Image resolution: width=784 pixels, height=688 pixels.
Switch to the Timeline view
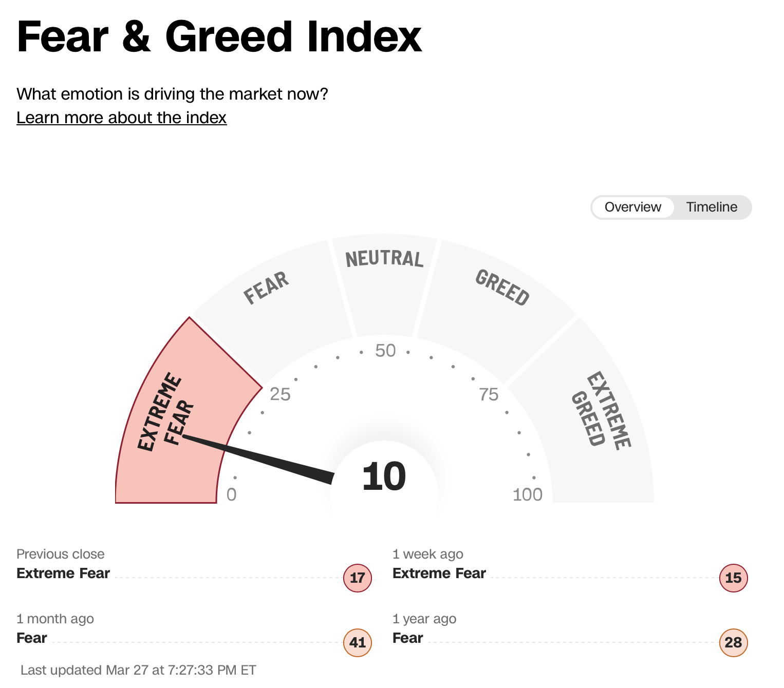click(712, 207)
